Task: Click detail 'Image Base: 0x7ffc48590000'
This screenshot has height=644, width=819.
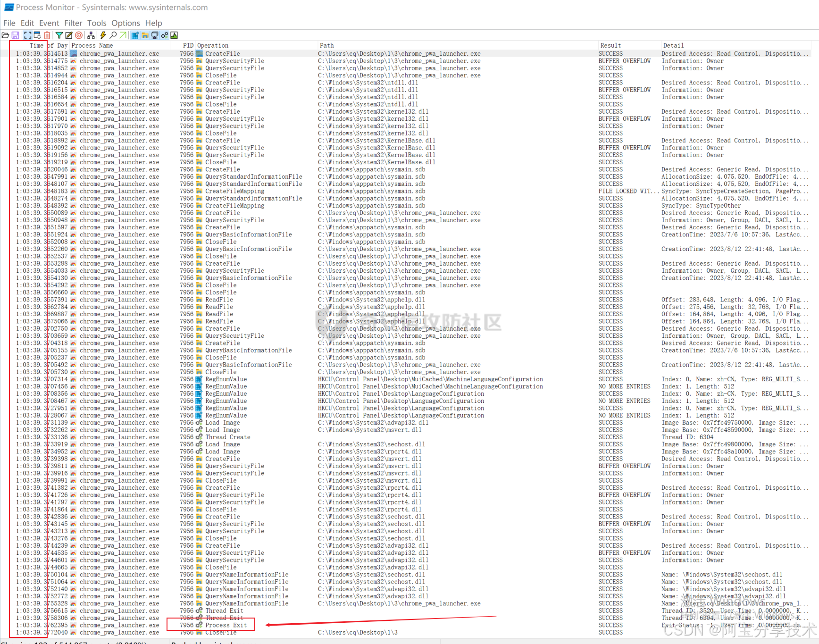Action: pos(735,430)
